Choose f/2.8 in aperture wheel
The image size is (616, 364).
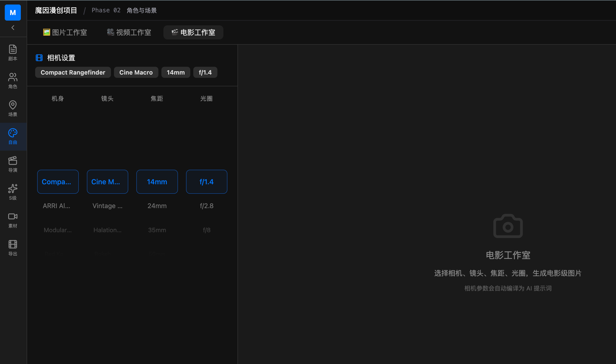206,206
